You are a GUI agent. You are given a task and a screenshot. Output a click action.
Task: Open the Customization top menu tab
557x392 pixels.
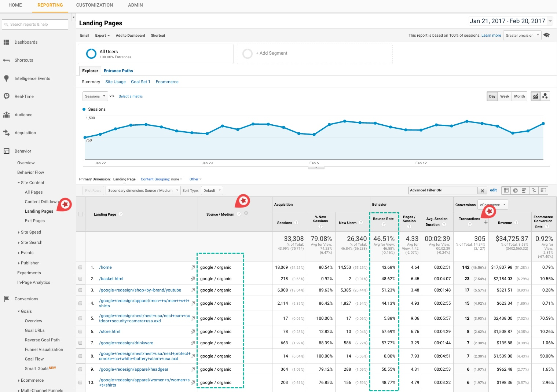pyautogui.click(x=94, y=5)
